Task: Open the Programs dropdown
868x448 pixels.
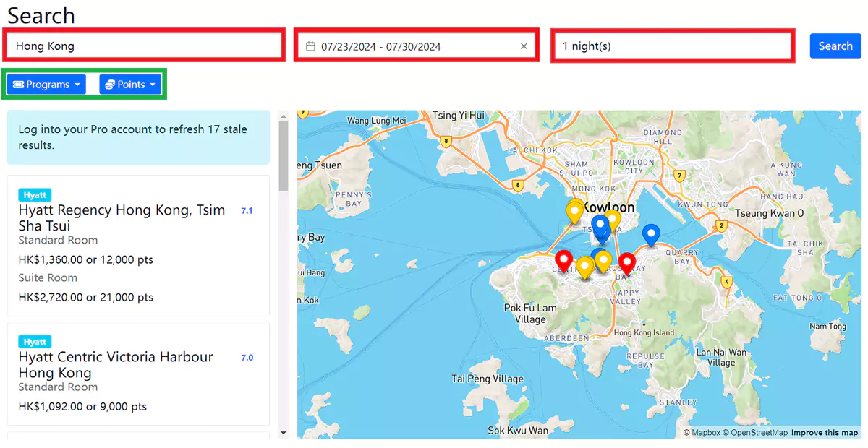Action: (x=46, y=84)
